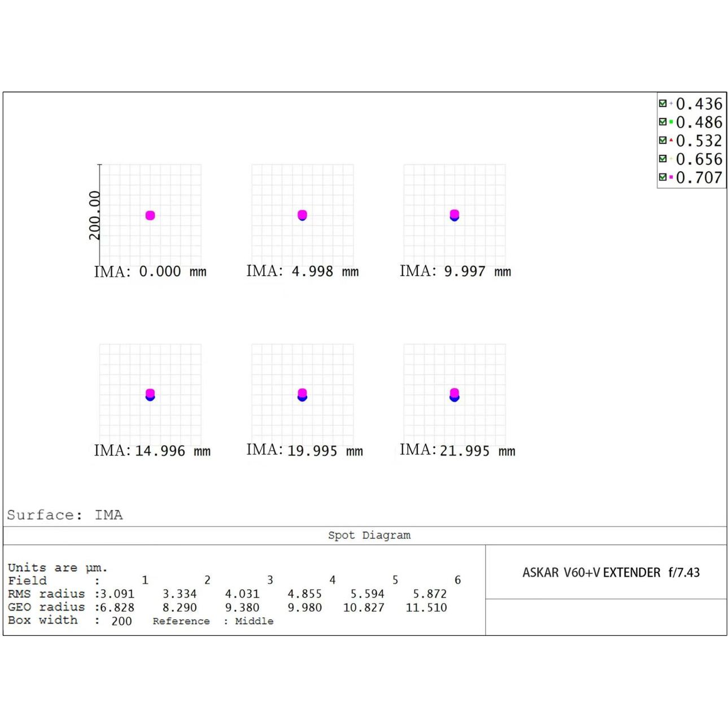728x728 pixels.
Task: Toggle the 0.436 wavelength checkbox
Action: [x=662, y=104]
